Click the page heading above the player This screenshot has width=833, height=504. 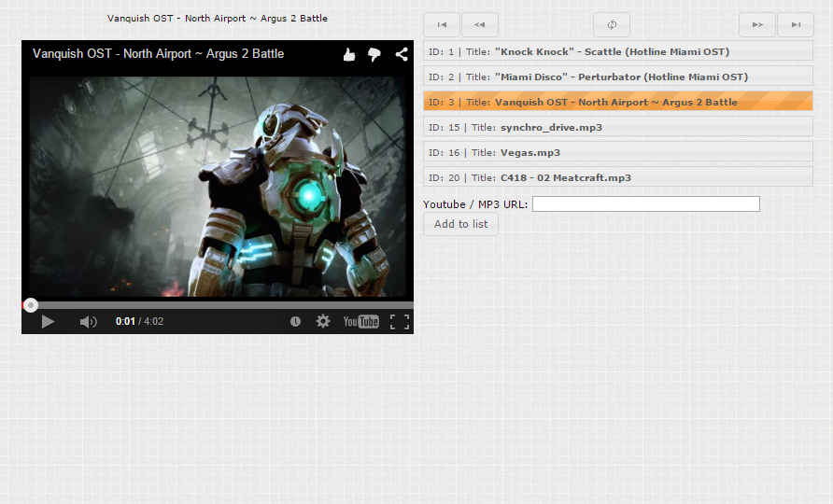tap(218, 18)
